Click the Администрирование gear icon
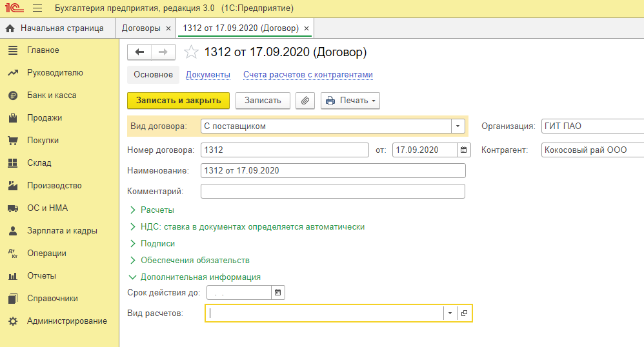Image resolution: width=644 pixels, height=347 pixels. point(13,321)
